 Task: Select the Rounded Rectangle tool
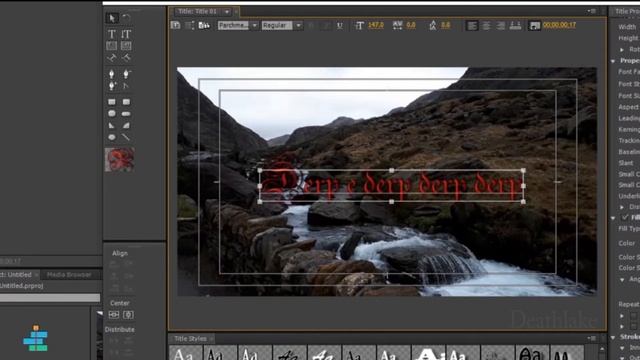pos(127,113)
